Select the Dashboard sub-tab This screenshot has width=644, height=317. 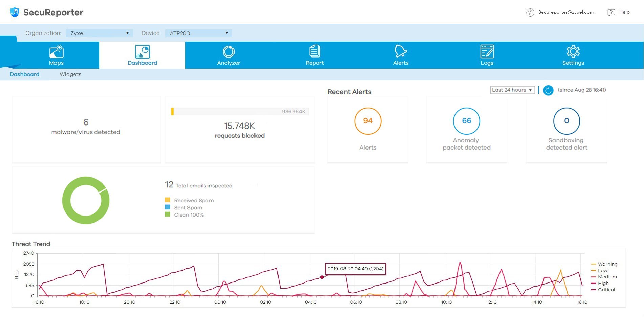tap(24, 74)
